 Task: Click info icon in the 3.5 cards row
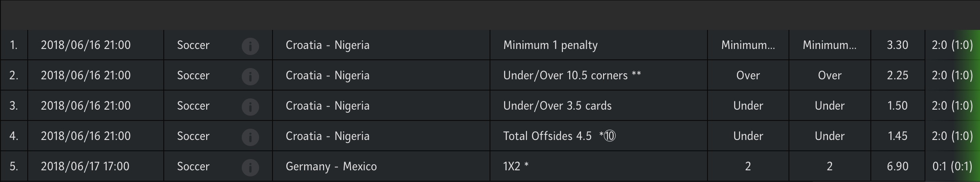(x=250, y=107)
